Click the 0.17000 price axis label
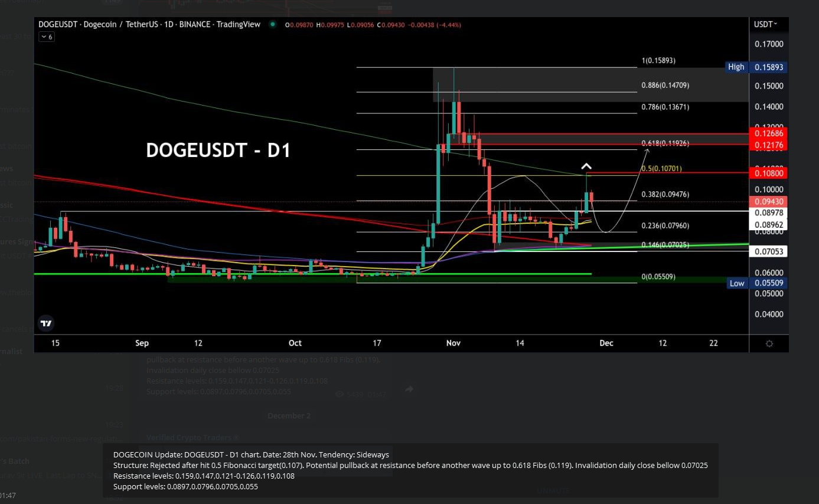The height and width of the screenshot is (504, 819). pyautogui.click(x=769, y=44)
